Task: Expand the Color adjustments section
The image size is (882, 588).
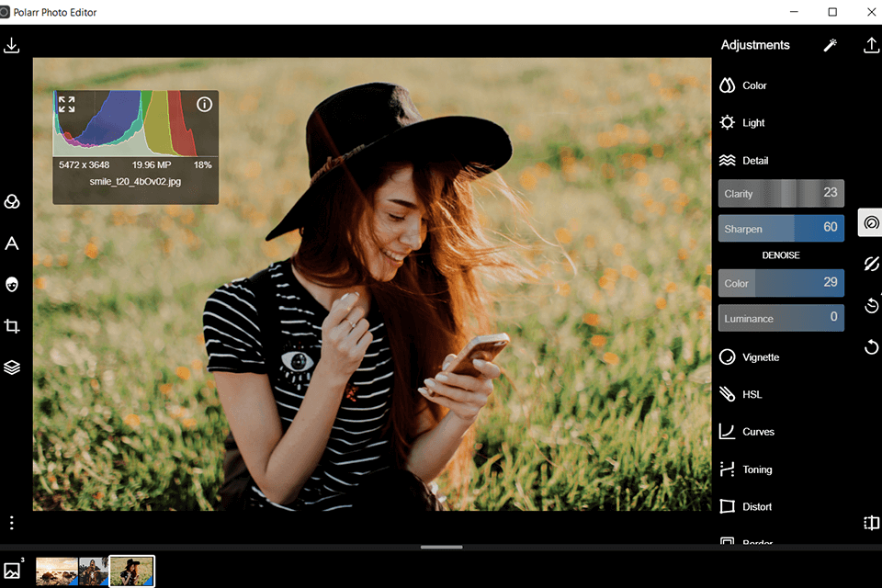Action: point(753,85)
